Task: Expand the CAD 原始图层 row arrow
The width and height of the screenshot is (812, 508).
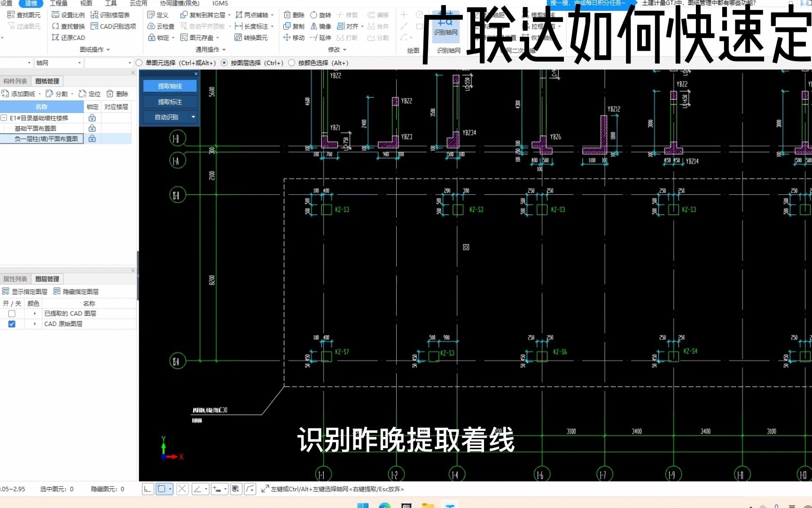Action: pyautogui.click(x=35, y=324)
